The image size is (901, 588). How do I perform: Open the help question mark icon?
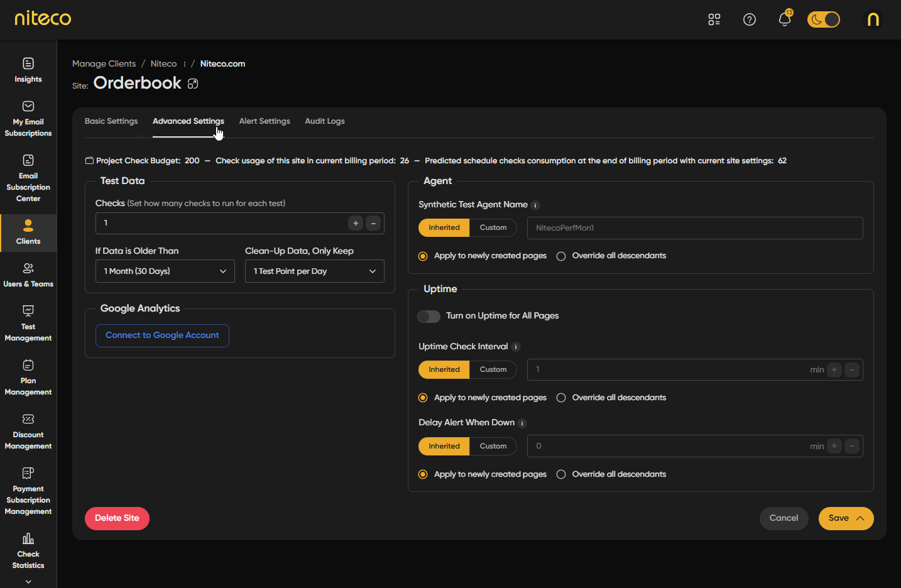click(750, 19)
